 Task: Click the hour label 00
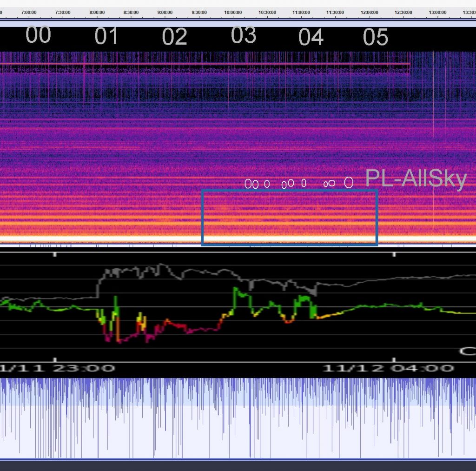38,35
